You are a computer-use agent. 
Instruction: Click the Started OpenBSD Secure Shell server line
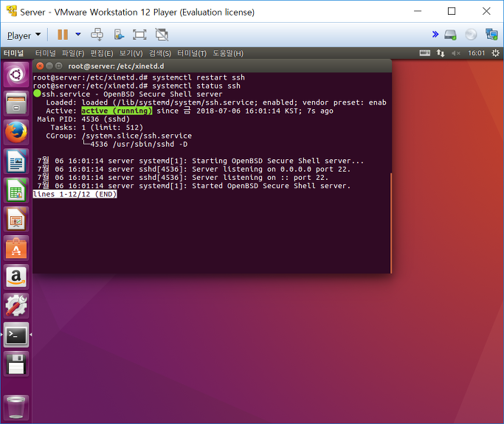pyautogui.click(x=194, y=186)
